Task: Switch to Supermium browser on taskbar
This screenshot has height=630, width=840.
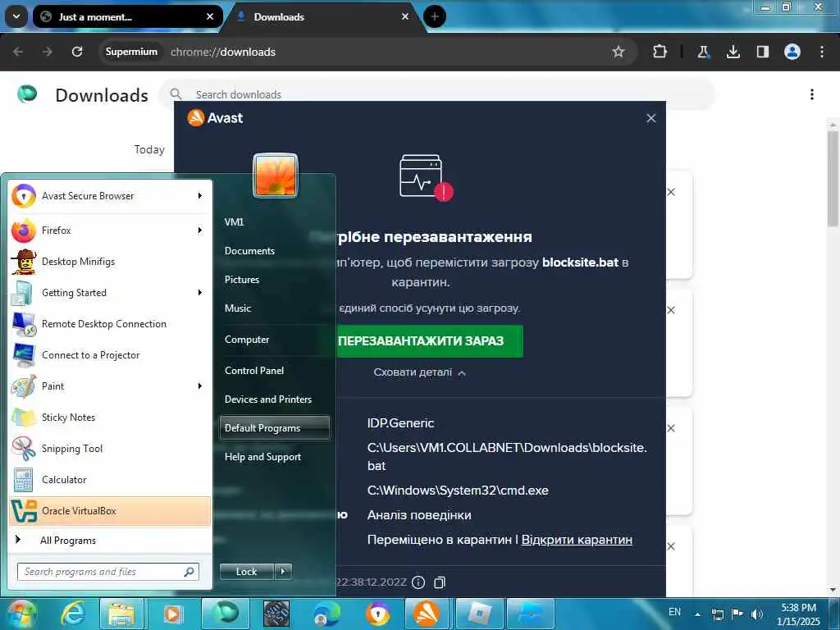Action: click(x=225, y=613)
